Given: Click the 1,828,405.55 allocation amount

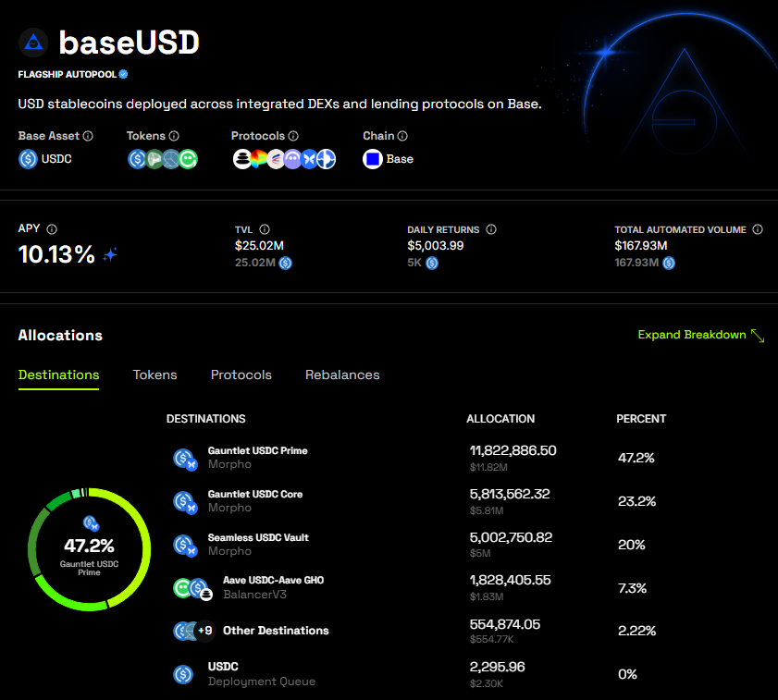Looking at the screenshot, I should (510, 580).
